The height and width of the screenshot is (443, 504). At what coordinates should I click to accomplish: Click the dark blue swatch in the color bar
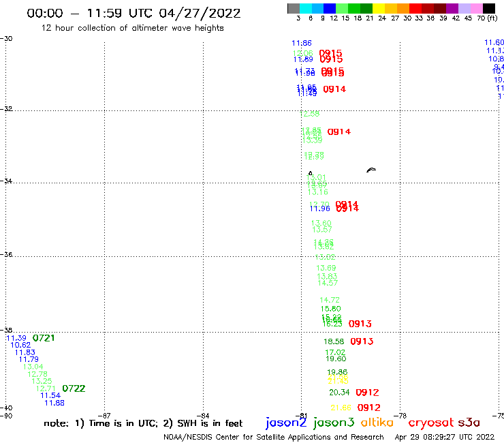[330, 8]
